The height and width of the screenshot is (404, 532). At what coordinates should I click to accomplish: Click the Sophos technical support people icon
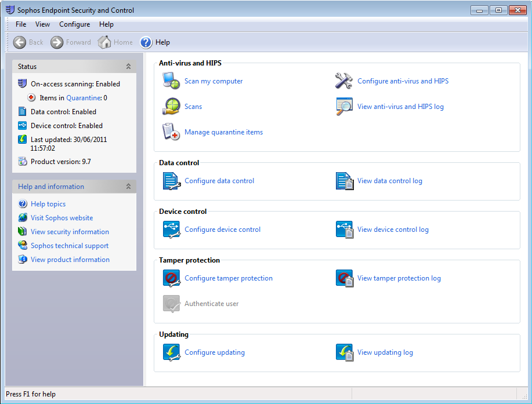[23, 245]
